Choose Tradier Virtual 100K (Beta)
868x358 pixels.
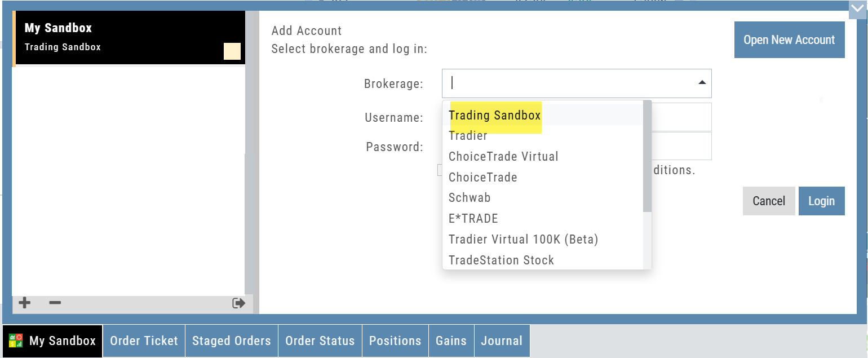click(x=523, y=240)
